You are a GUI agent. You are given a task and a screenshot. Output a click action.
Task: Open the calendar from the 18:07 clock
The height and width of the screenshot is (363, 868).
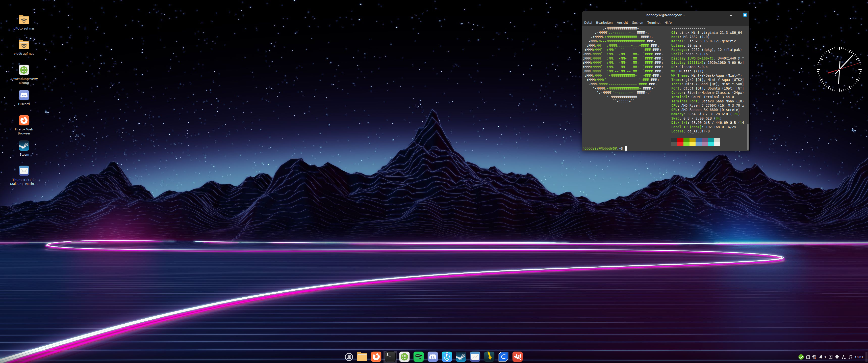tap(859, 357)
